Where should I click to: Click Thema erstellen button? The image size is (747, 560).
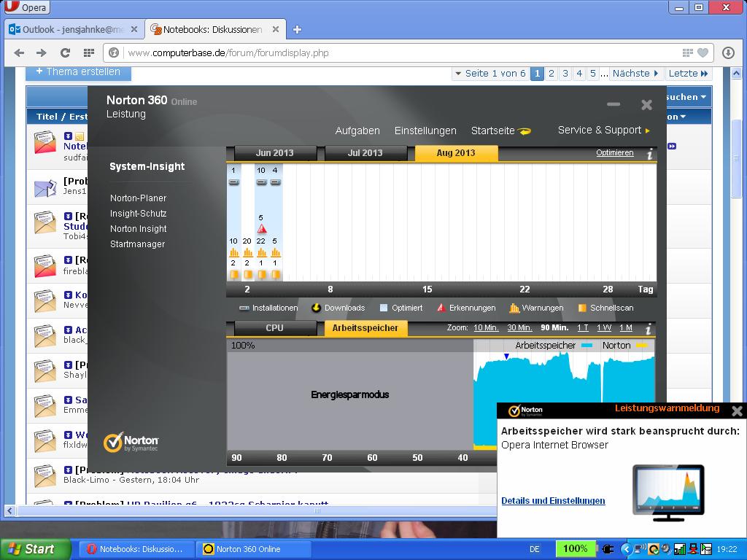click(78, 72)
